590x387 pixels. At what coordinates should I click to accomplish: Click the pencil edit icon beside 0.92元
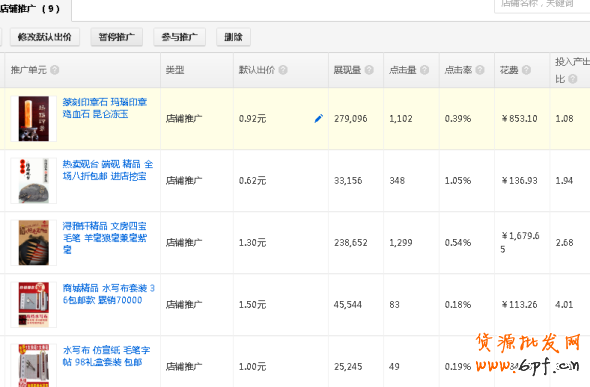click(318, 118)
